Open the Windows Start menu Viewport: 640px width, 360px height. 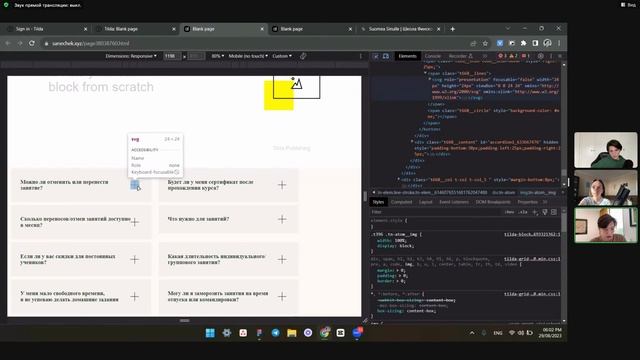pos(210,333)
